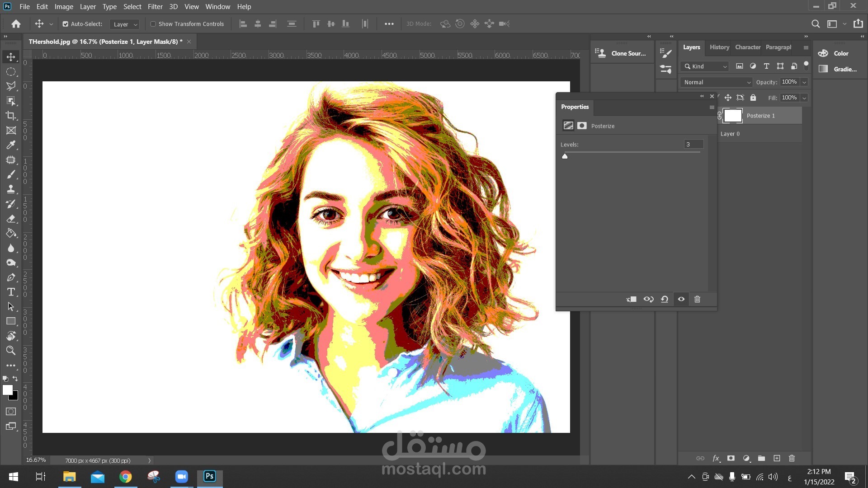The height and width of the screenshot is (488, 868).
Task: Select the Crop tool
Action: pos(11,116)
